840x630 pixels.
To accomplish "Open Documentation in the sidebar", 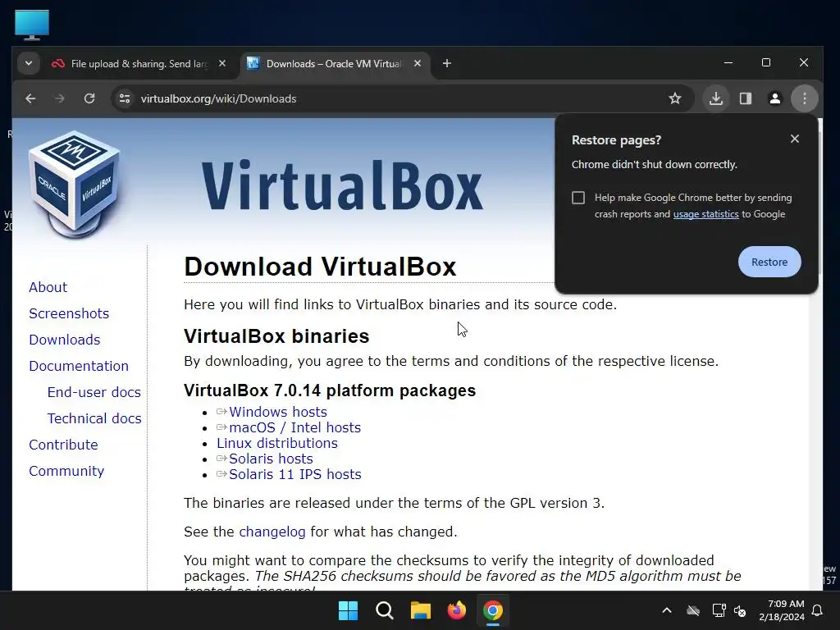I will tap(79, 366).
